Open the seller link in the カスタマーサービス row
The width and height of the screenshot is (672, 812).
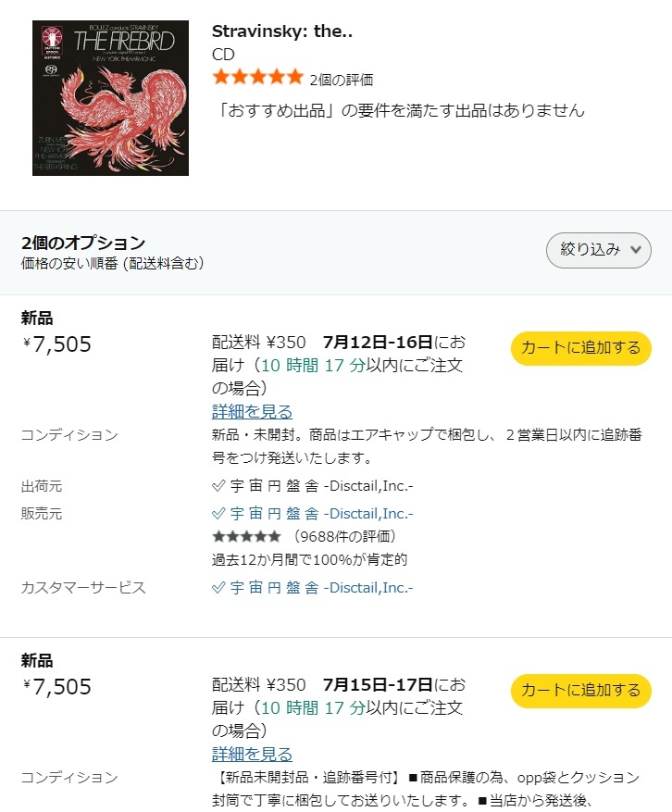coord(320,588)
